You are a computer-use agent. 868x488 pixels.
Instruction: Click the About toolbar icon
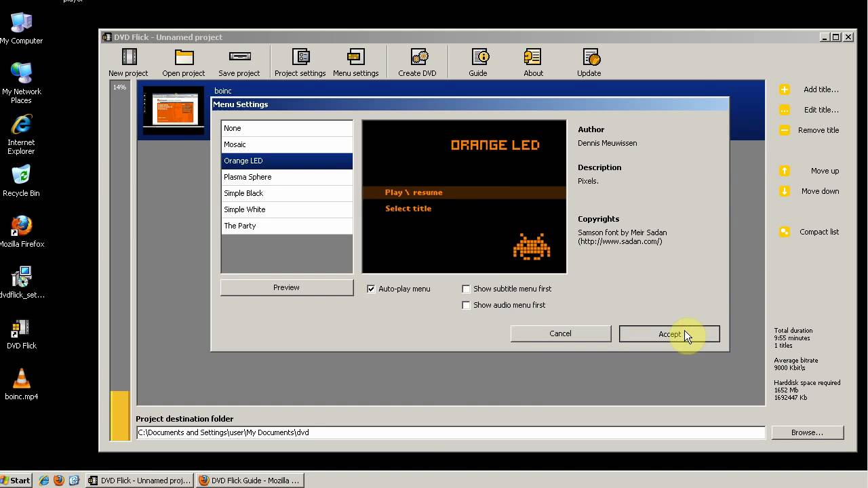(x=533, y=57)
